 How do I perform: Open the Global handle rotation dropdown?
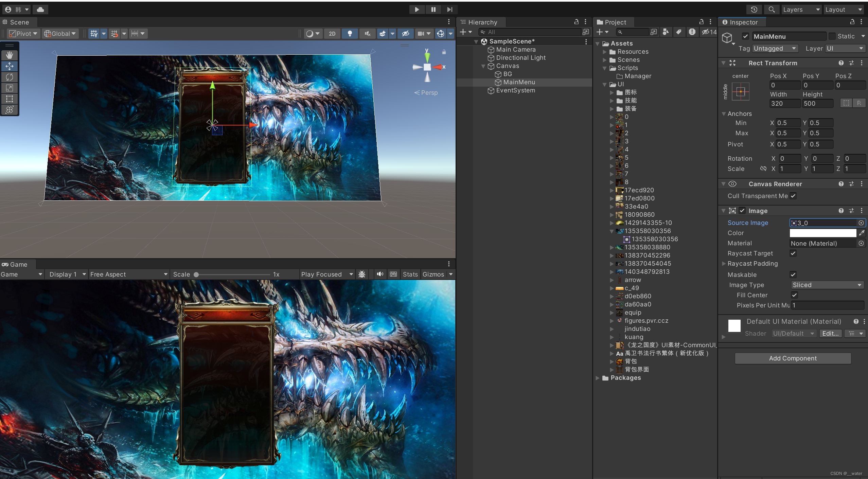60,34
